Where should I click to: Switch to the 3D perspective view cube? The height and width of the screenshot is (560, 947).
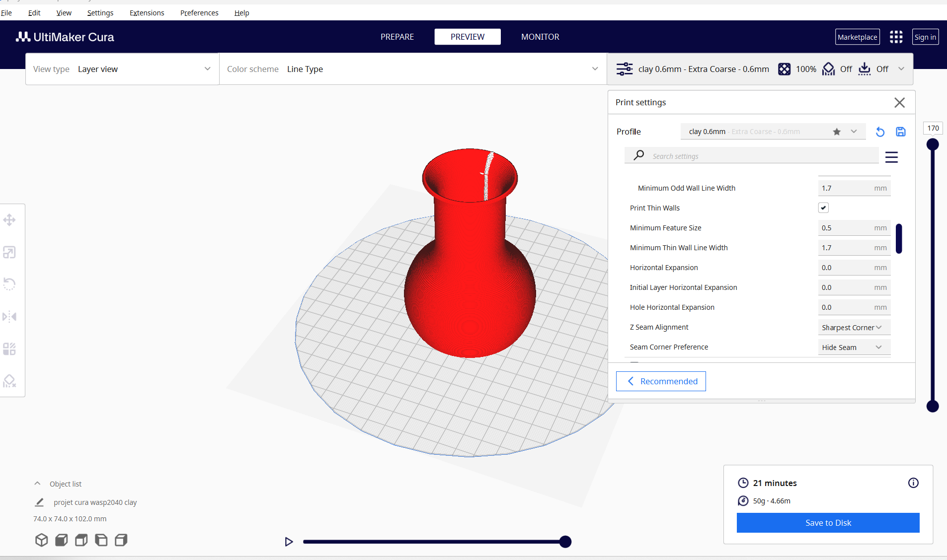(x=42, y=540)
